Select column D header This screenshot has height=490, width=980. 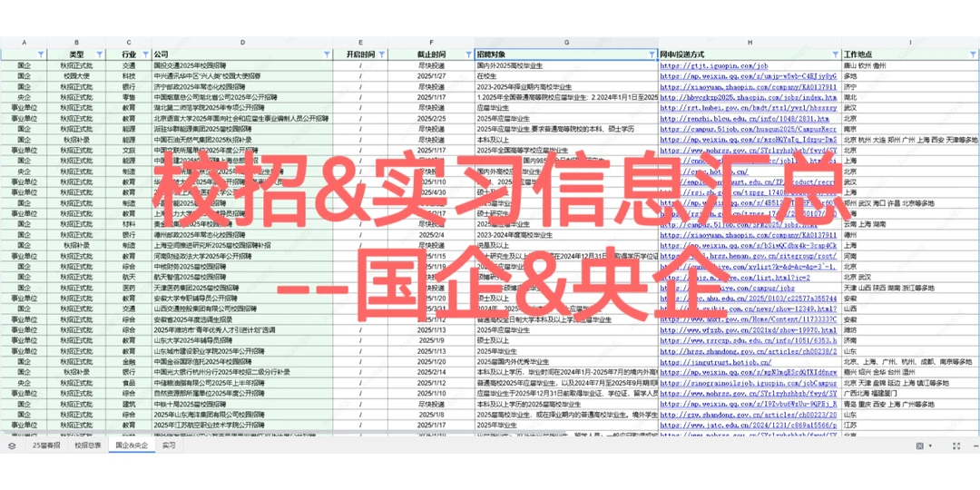(242, 42)
